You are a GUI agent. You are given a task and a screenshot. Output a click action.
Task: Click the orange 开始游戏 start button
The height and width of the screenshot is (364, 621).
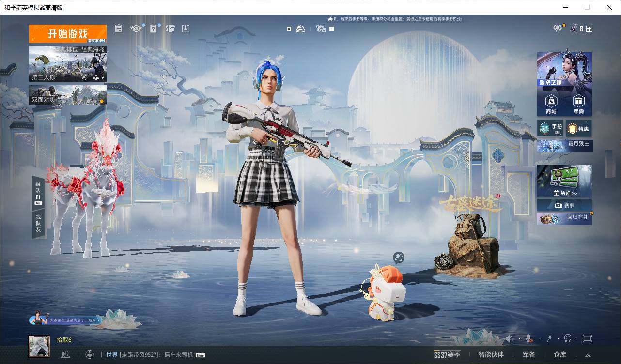coord(68,34)
